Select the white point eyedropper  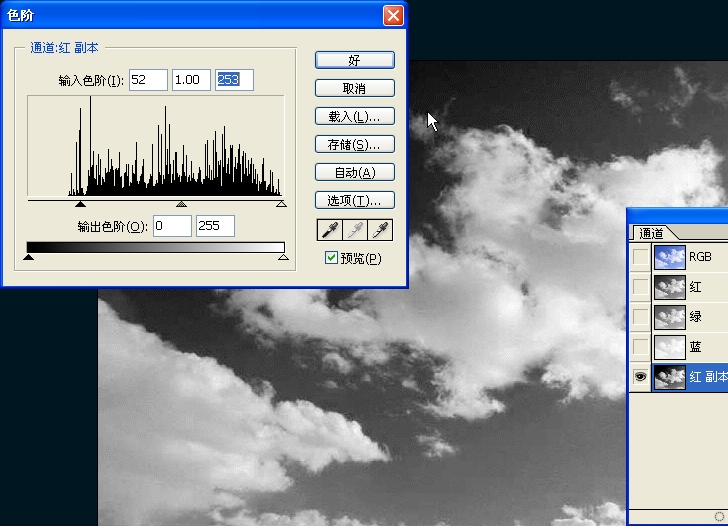pyautogui.click(x=380, y=230)
